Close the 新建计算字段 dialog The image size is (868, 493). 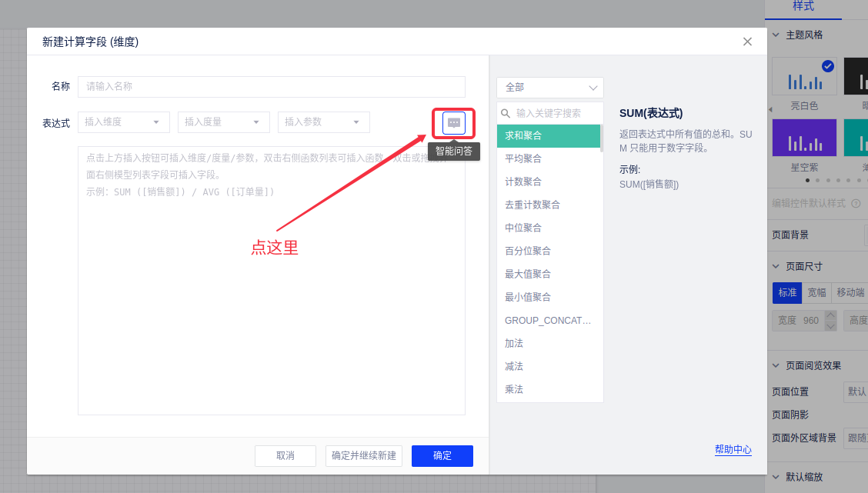pyautogui.click(x=747, y=42)
